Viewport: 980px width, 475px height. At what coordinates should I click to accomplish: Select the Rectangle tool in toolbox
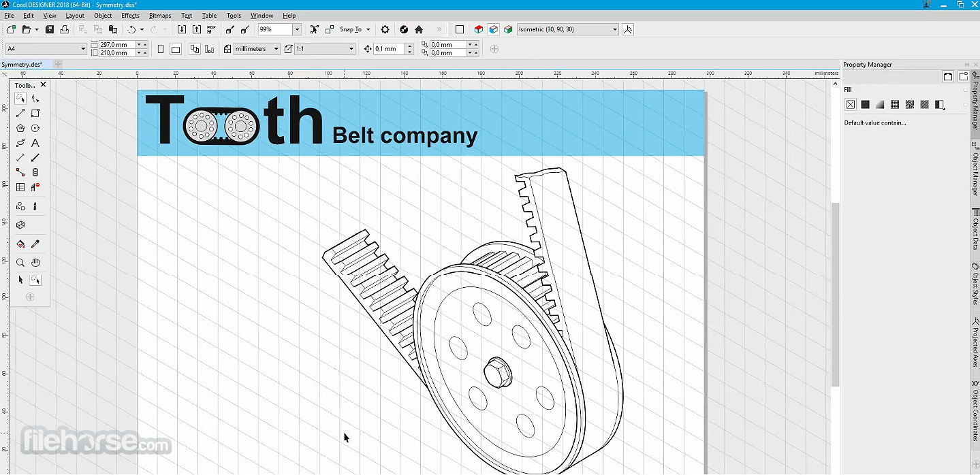pyautogui.click(x=35, y=113)
